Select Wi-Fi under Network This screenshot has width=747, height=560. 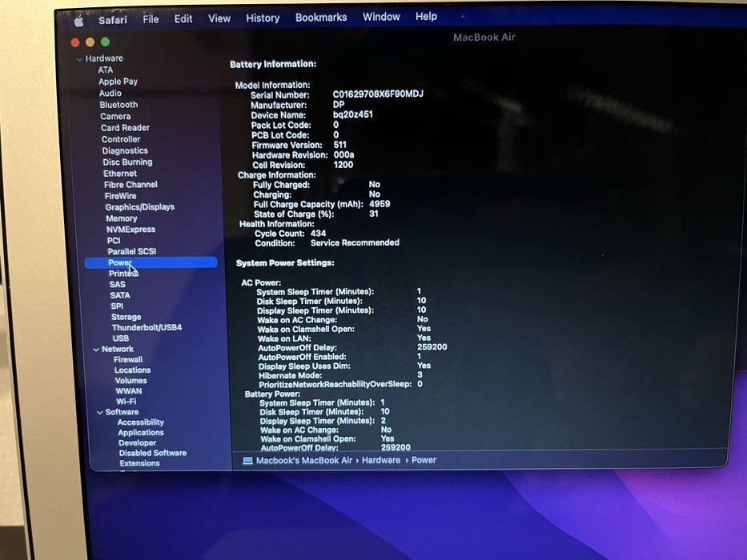pyautogui.click(x=127, y=402)
